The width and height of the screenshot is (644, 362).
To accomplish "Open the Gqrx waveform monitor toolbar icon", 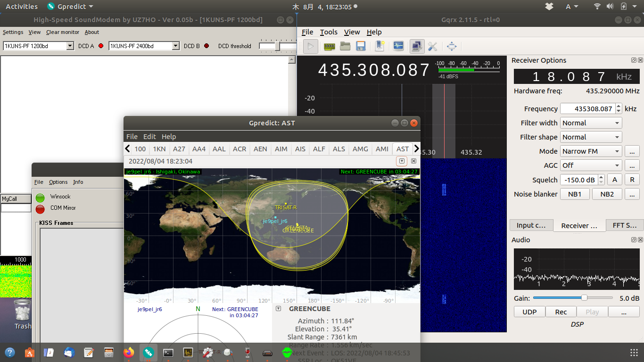I will coord(398,46).
